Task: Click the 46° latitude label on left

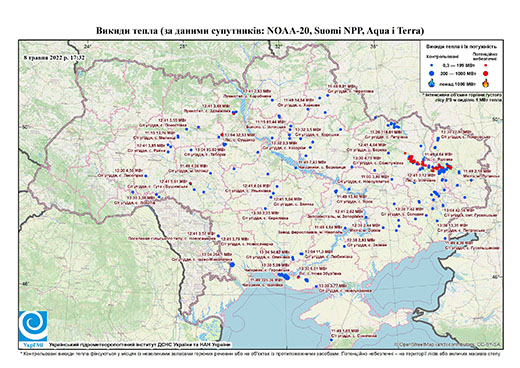Action: tap(25, 283)
